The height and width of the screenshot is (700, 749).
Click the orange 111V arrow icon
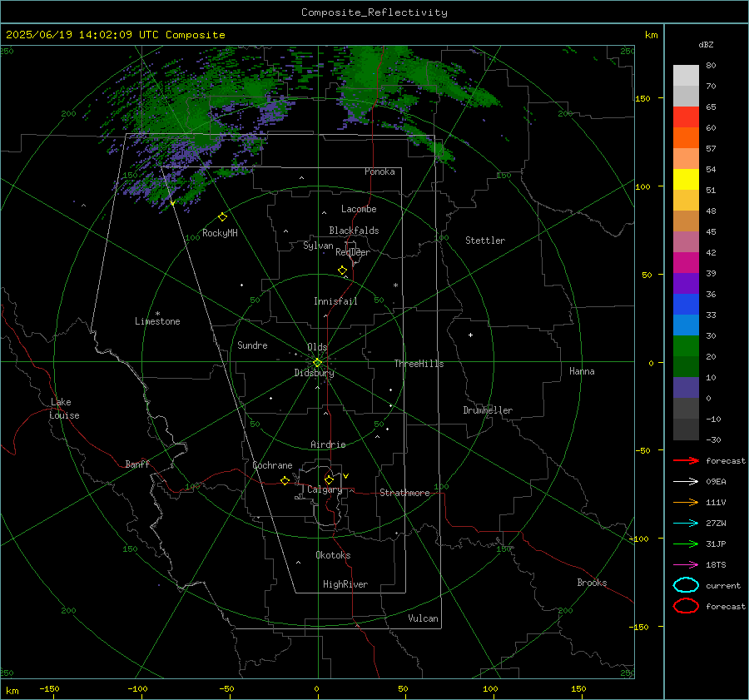[x=686, y=502]
